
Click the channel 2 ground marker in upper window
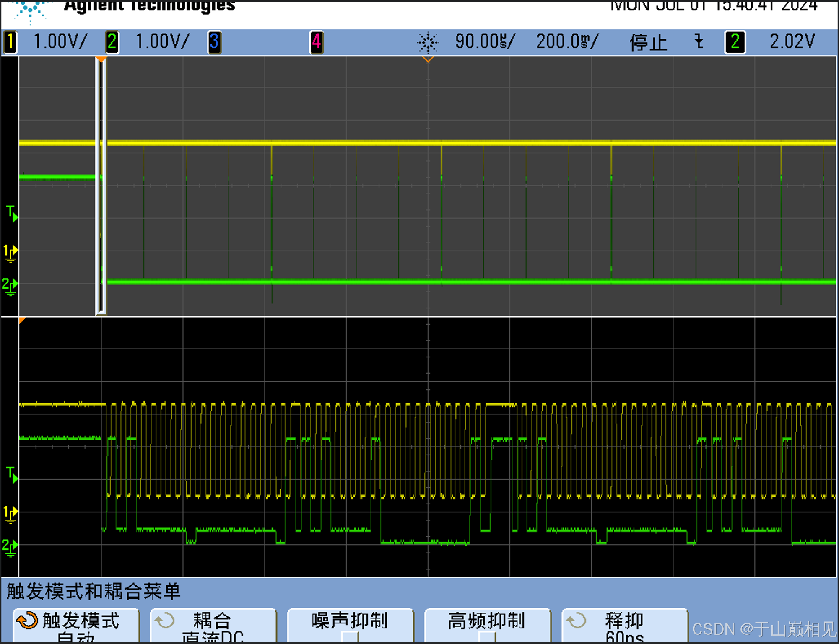pyautogui.click(x=10, y=287)
